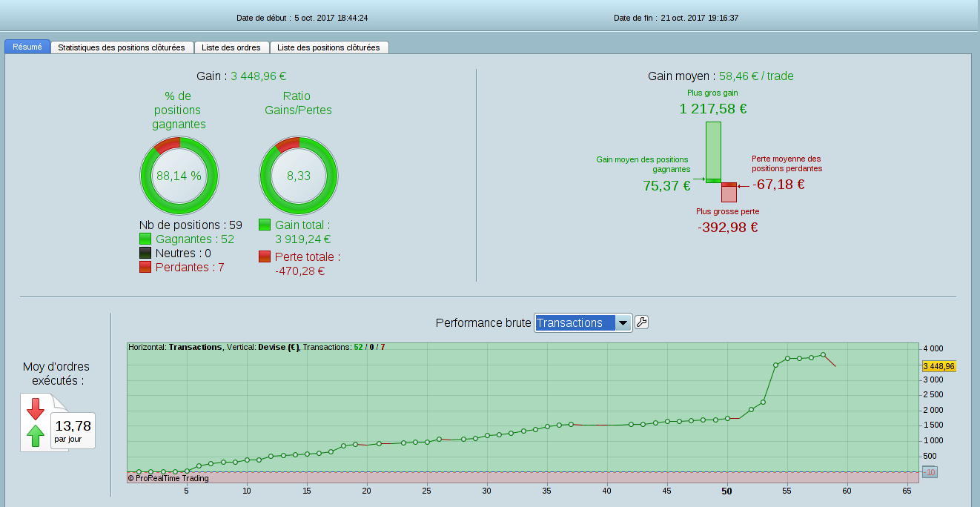Click the green Gain total legend square
This screenshot has height=507, width=980.
coord(265,225)
